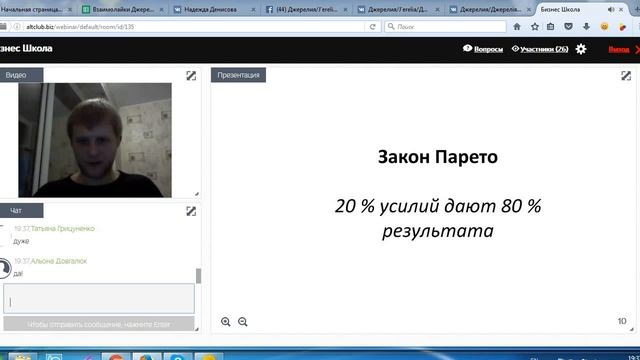Show the Участники (26) list
The image size is (640, 360).
coord(540,49)
